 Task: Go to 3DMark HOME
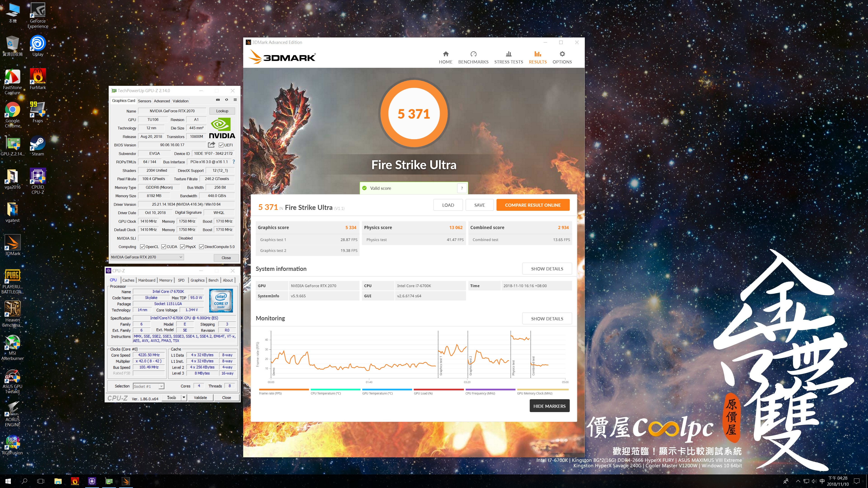pyautogui.click(x=446, y=57)
